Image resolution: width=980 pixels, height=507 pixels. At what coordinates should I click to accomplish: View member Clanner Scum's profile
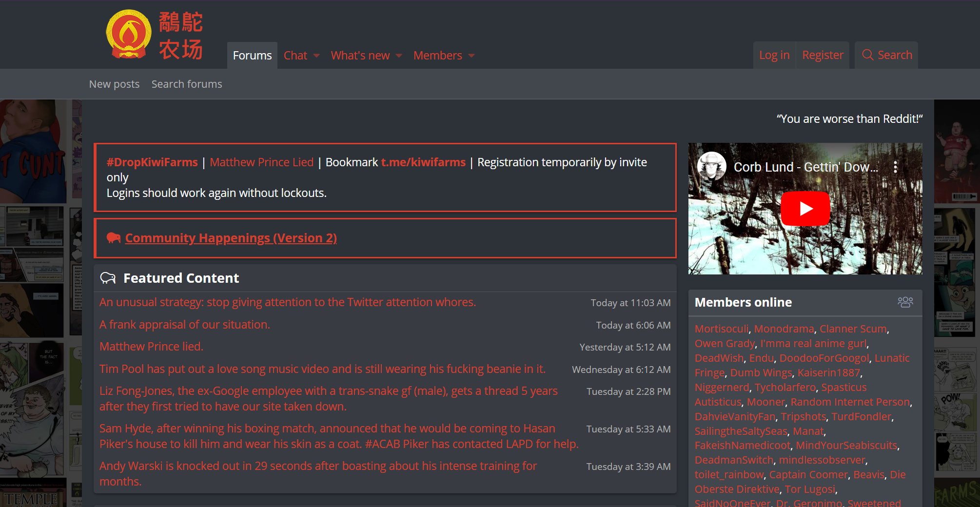pos(853,329)
